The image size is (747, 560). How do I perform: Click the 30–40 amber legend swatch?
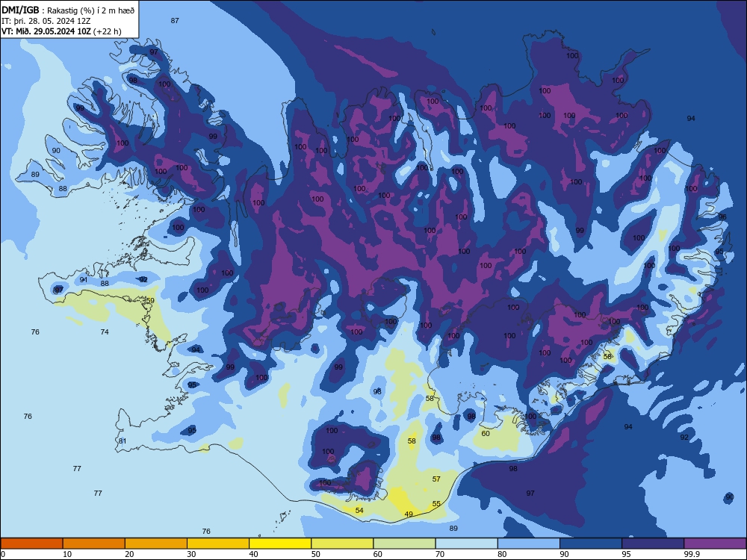(x=218, y=544)
